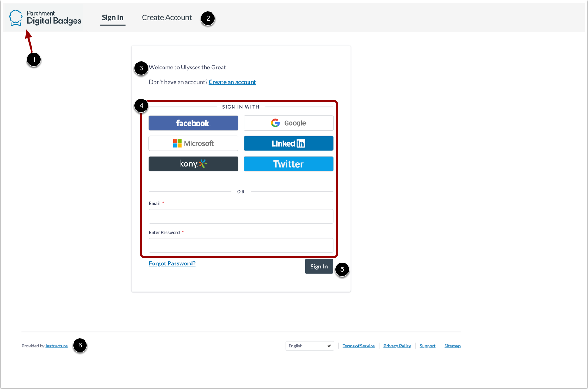588x389 pixels.
Task: Sign in with Twitter
Action: [x=288, y=163]
